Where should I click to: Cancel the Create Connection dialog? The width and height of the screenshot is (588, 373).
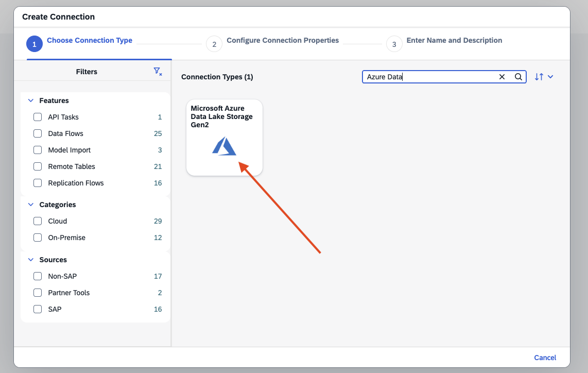[x=545, y=358]
